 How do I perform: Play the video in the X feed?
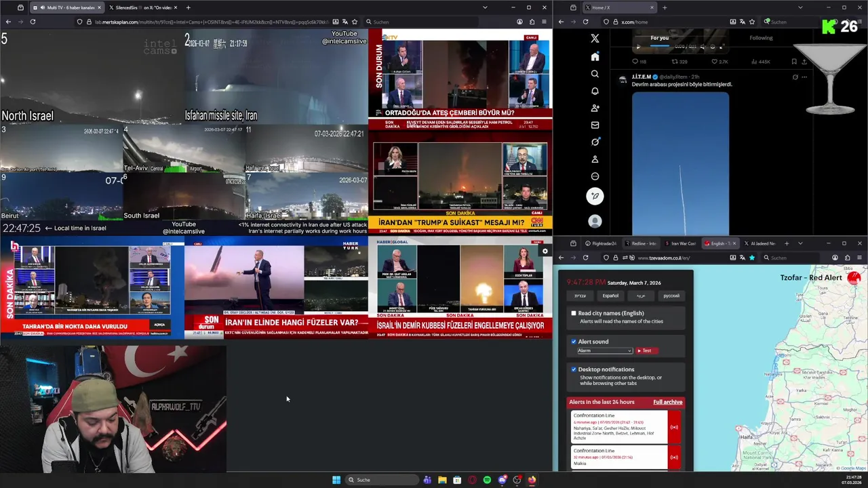click(x=637, y=47)
